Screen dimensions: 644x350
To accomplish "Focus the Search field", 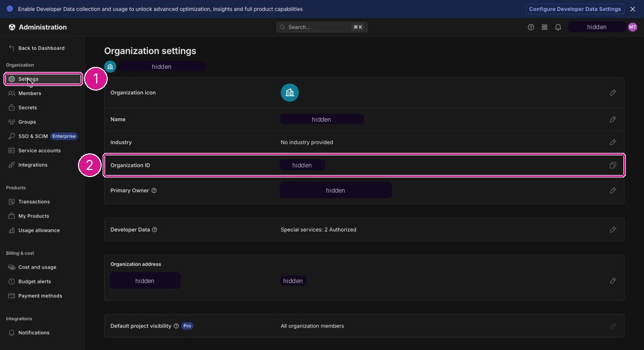I will point(322,27).
